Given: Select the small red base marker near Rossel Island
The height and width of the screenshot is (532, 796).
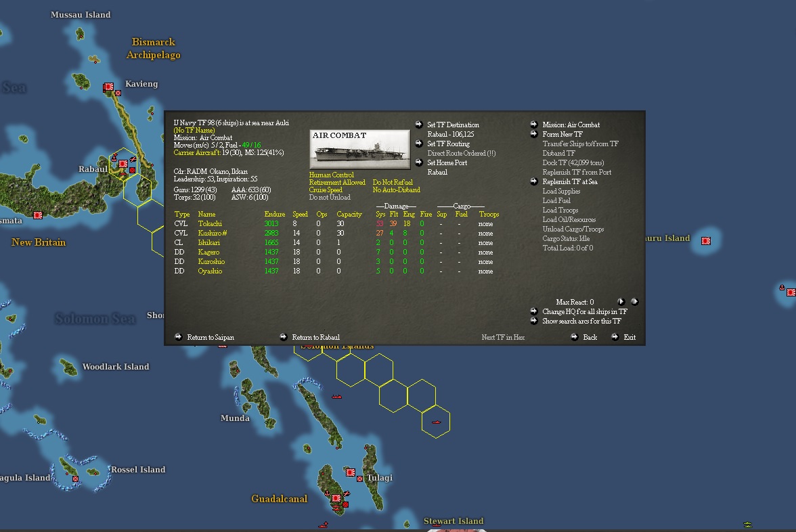Looking at the screenshot, I should (75, 479).
